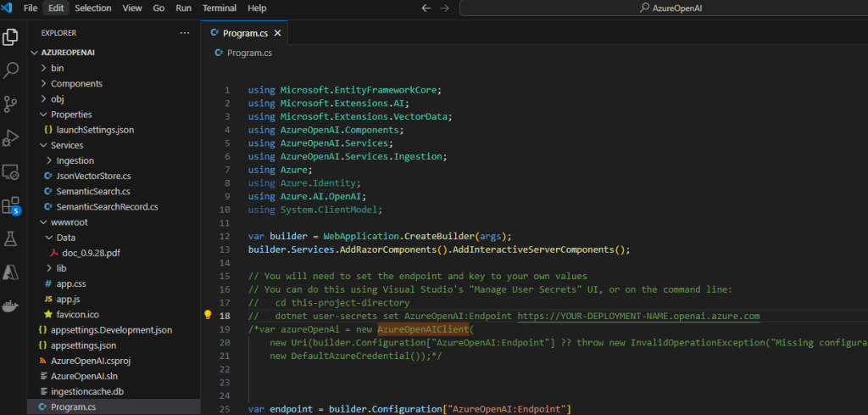Click AzureOpenAIClient on line 19

click(x=423, y=329)
